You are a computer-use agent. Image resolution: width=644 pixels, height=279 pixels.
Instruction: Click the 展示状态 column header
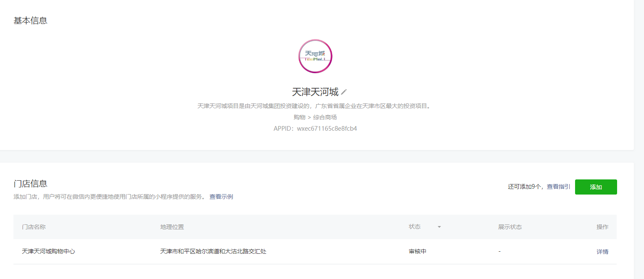coord(510,227)
